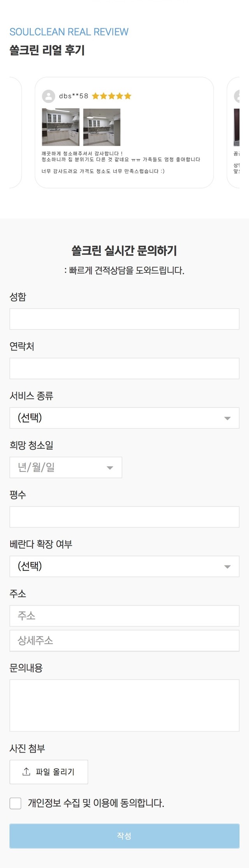Click the previous review card on left
Screen dimensions: 249x868
[16, 132]
